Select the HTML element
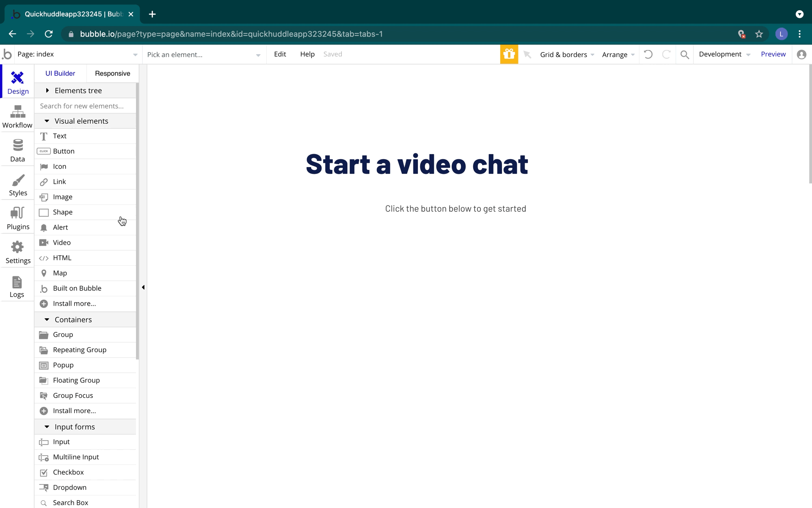 coord(85,258)
